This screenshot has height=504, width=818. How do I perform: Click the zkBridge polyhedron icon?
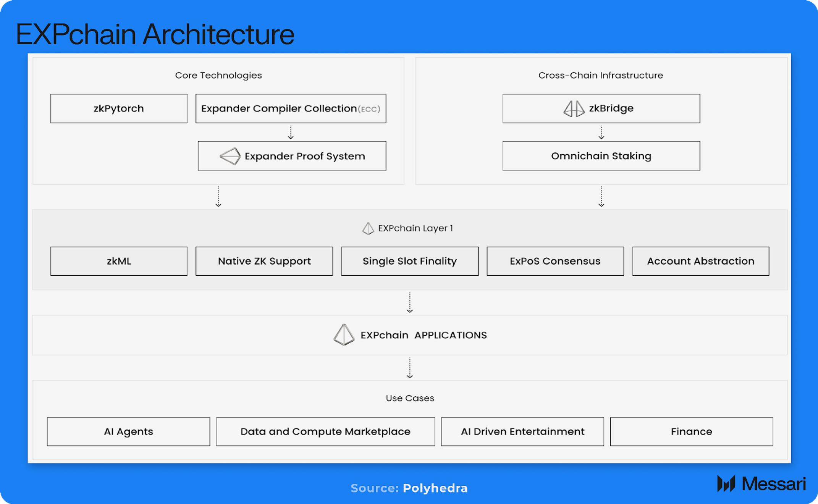click(x=574, y=109)
